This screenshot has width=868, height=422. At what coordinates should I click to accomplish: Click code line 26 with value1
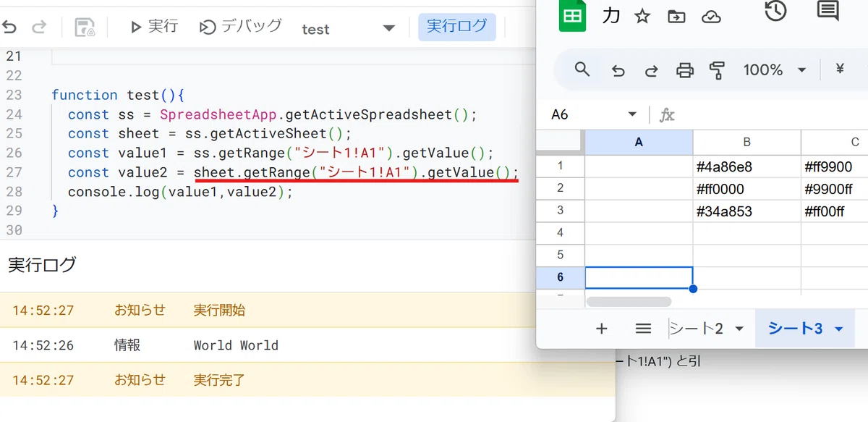pos(281,153)
